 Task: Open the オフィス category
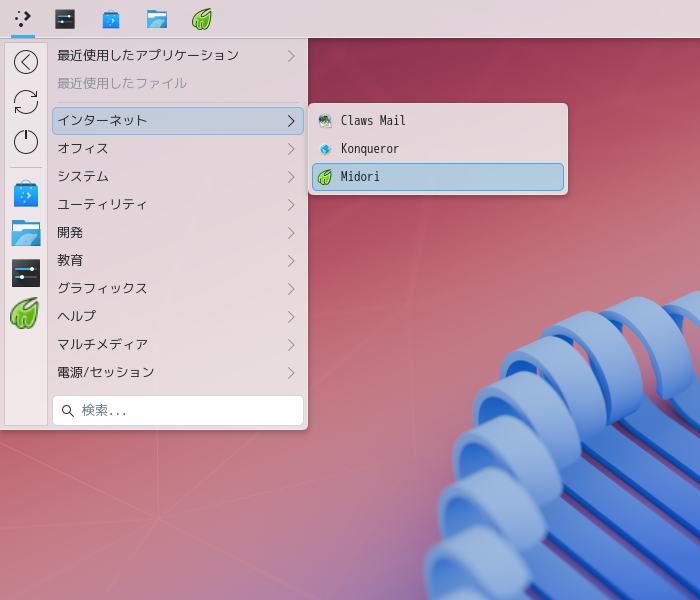pyautogui.click(x=178, y=149)
